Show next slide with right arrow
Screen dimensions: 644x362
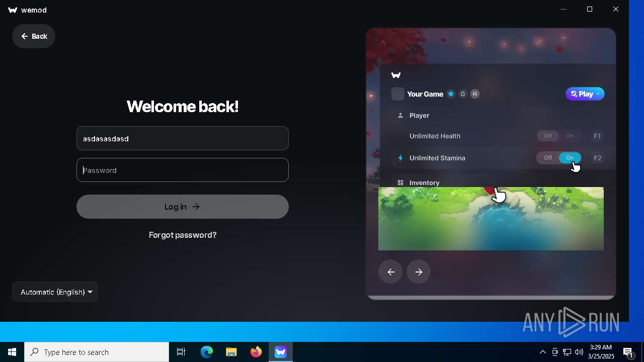coord(419,272)
